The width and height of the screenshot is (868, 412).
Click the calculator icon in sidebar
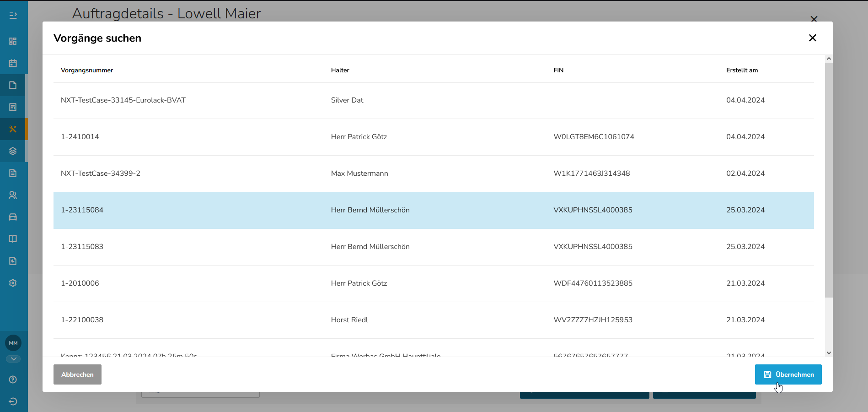pos(13,107)
